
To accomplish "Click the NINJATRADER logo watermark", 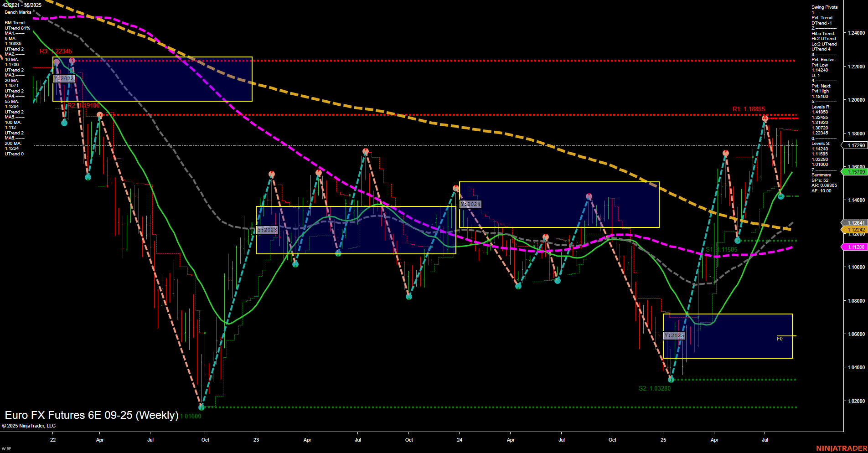I will pyautogui.click(x=841, y=449).
